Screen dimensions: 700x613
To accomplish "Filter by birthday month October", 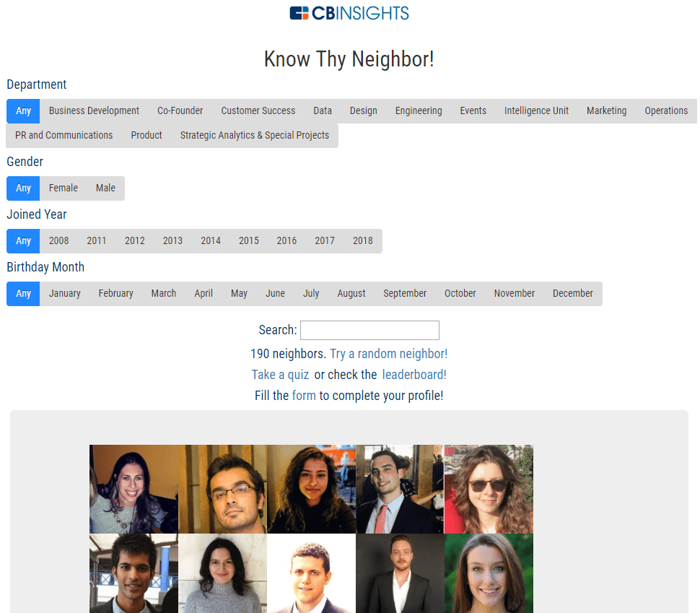I will pos(460,294).
